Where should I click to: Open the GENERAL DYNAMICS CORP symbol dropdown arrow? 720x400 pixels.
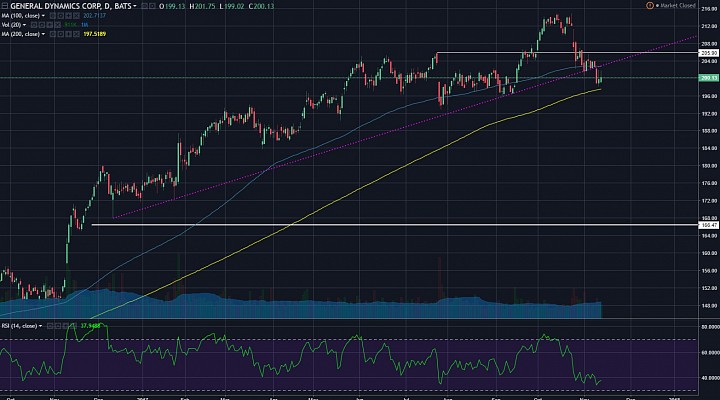[135, 6]
